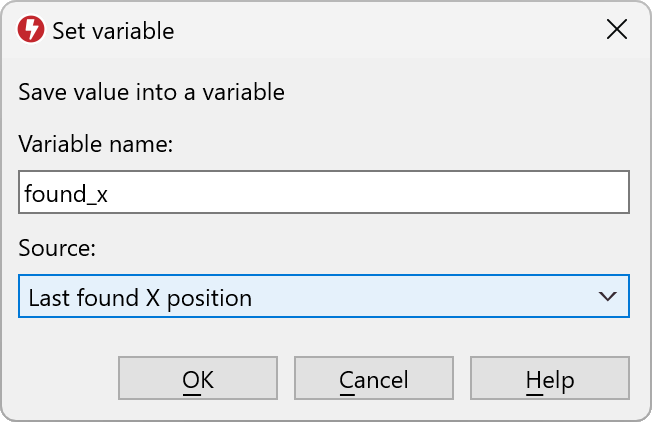Click the empty title bar area
This screenshot has width=652, height=422.
pyautogui.click(x=380, y=31)
